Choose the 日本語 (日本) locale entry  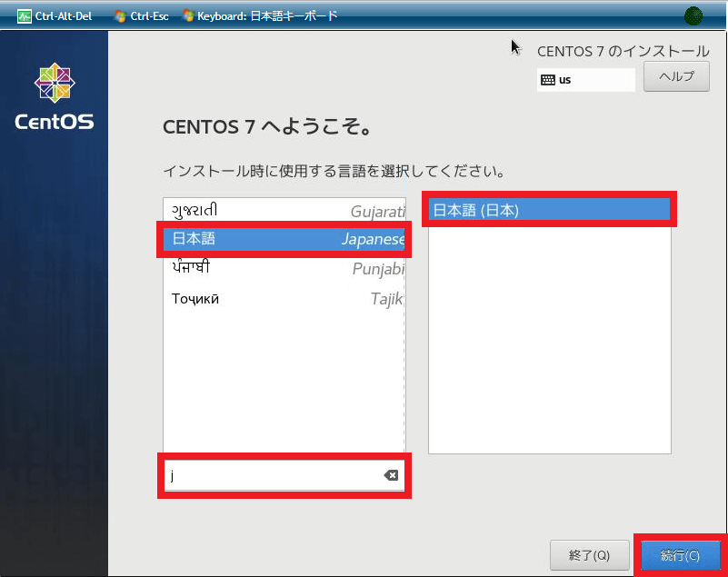tap(549, 210)
